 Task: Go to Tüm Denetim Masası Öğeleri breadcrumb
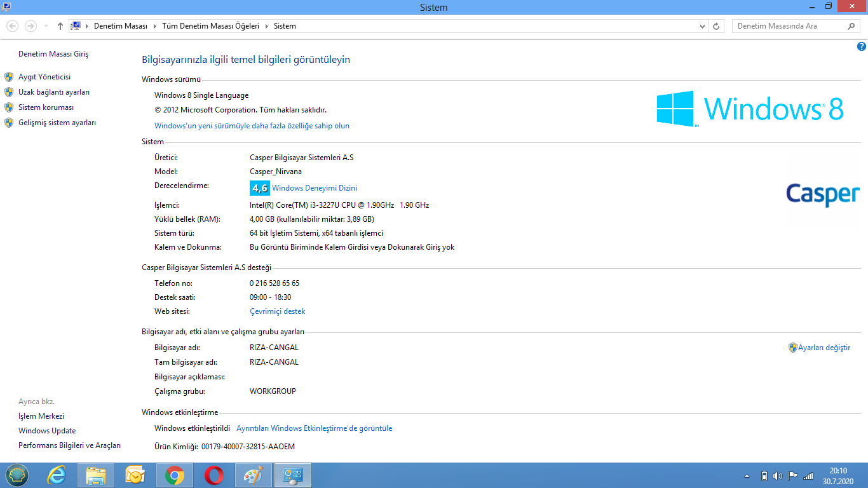click(x=210, y=26)
